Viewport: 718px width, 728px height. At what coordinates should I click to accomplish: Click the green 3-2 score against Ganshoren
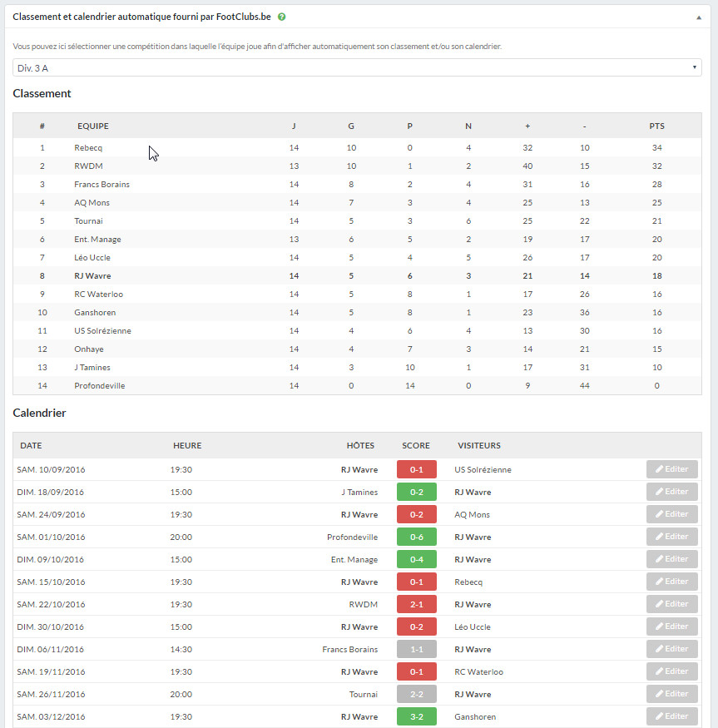click(417, 716)
